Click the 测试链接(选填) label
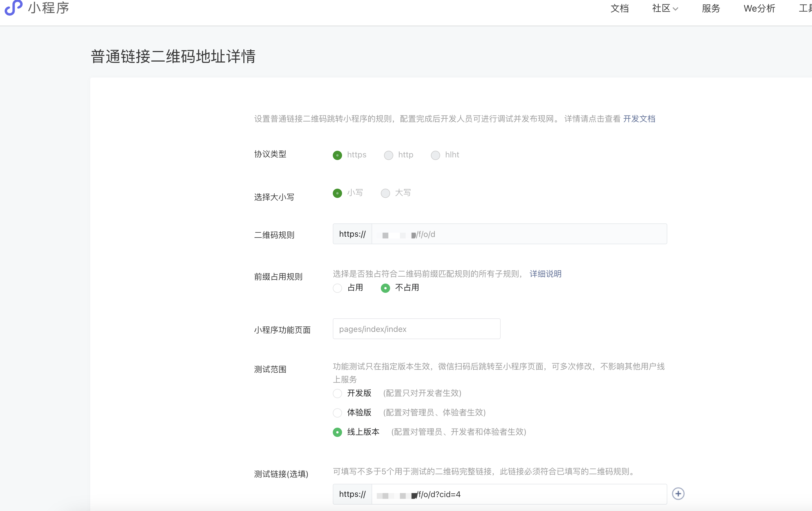The height and width of the screenshot is (511, 812). pos(281,474)
